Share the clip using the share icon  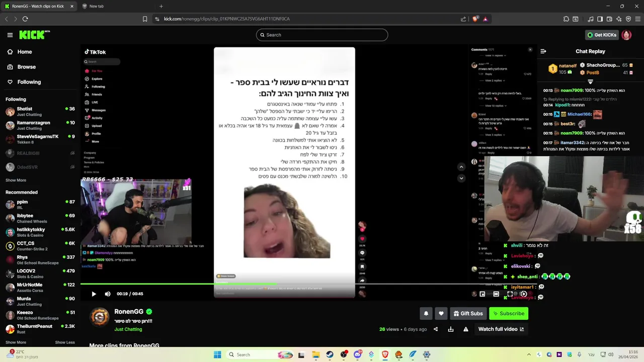tap(436, 329)
